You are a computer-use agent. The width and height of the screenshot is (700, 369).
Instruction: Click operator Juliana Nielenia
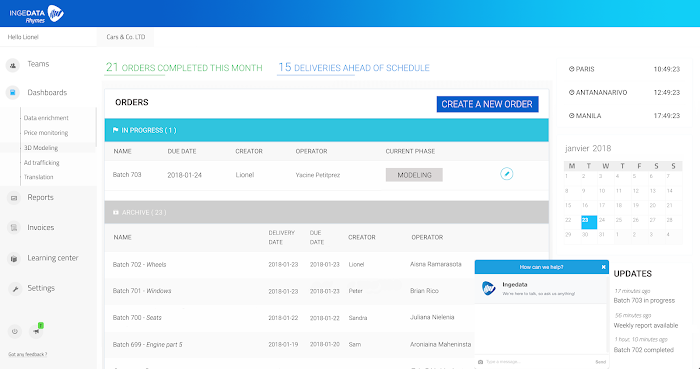pyautogui.click(x=432, y=317)
